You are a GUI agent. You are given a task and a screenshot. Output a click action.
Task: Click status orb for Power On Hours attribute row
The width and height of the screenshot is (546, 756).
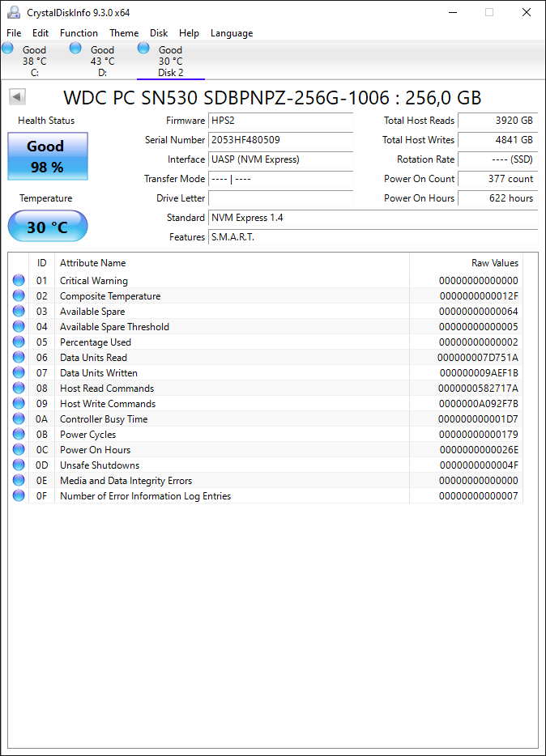tap(19, 449)
